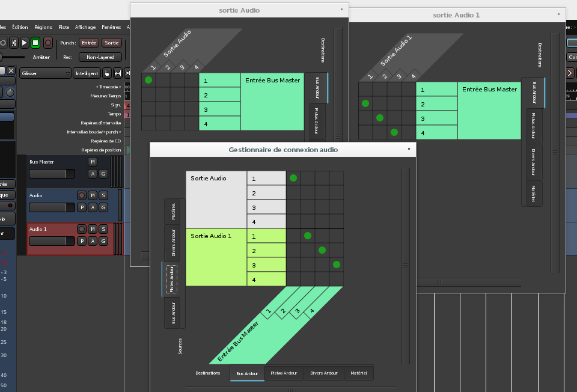This screenshot has height=392, width=577.
Task: Select vertical Pistes Ardour source tab
Action: click(172, 280)
